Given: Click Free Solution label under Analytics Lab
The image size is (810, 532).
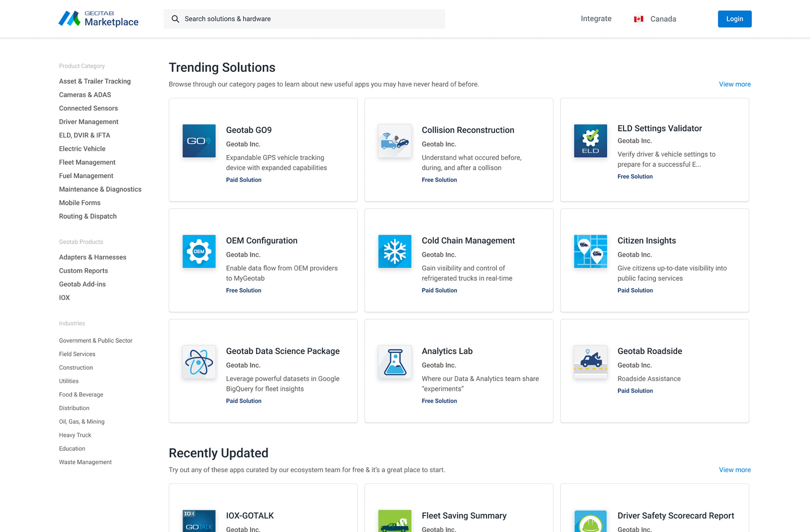Looking at the screenshot, I should click(439, 401).
